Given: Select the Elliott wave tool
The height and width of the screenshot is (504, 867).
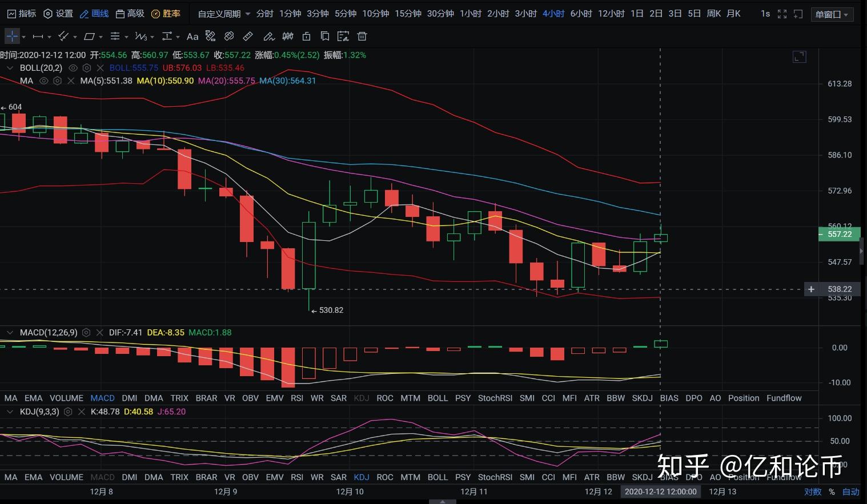Looking at the screenshot, I should point(141,37).
